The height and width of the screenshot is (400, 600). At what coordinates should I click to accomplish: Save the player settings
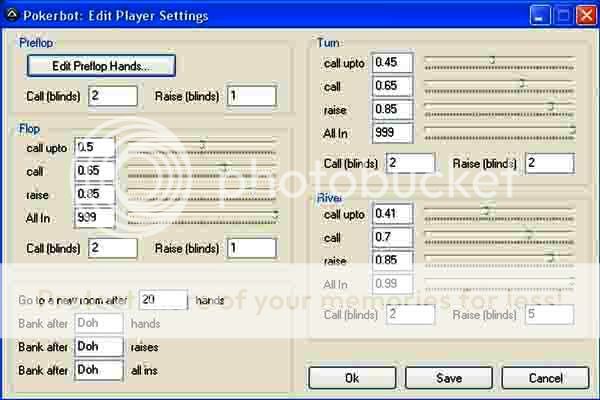coord(449,378)
